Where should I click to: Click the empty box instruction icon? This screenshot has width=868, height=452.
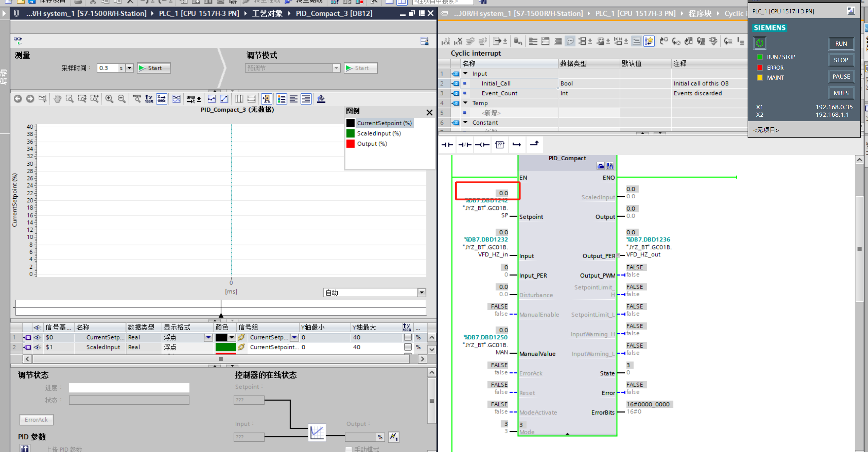pyautogui.click(x=500, y=145)
